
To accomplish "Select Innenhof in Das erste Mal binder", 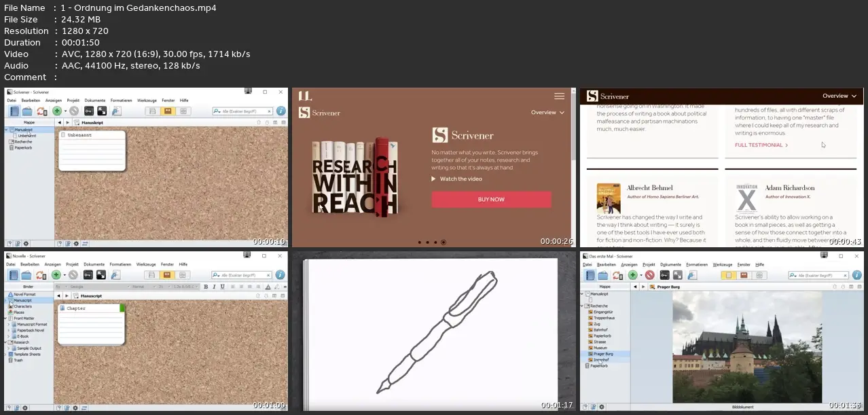I will [x=602, y=359].
